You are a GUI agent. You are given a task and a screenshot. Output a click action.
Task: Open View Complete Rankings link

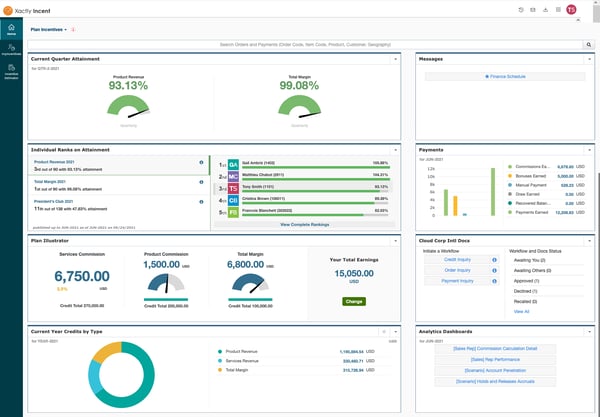pos(304,225)
